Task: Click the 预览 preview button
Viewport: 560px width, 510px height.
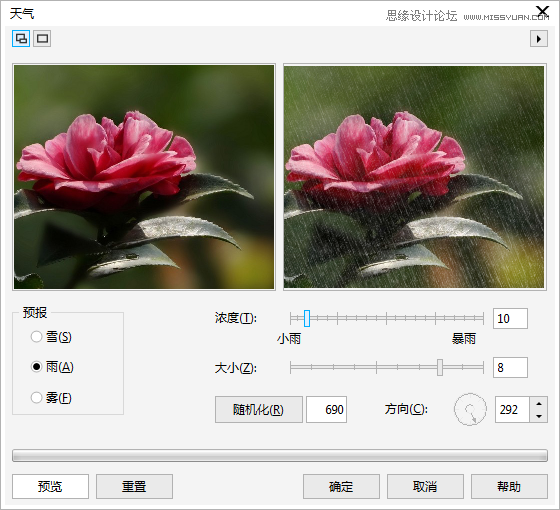Action: coord(50,486)
